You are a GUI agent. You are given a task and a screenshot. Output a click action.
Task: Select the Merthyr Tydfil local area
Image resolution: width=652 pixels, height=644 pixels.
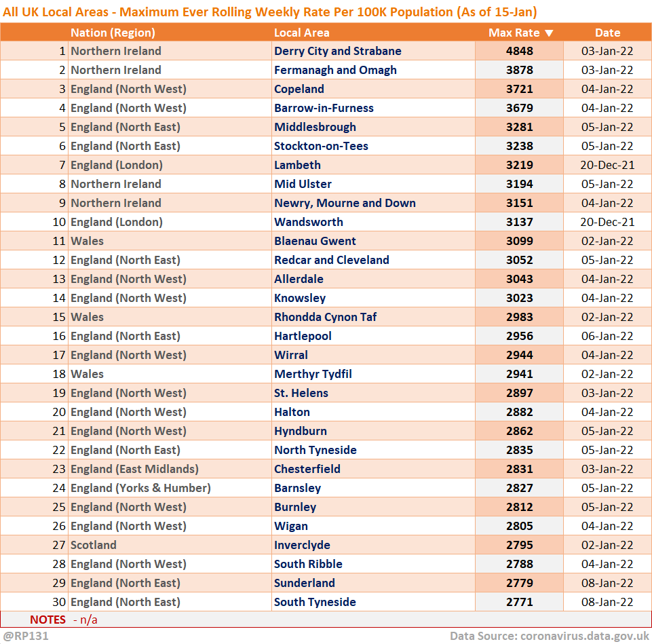(313, 374)
